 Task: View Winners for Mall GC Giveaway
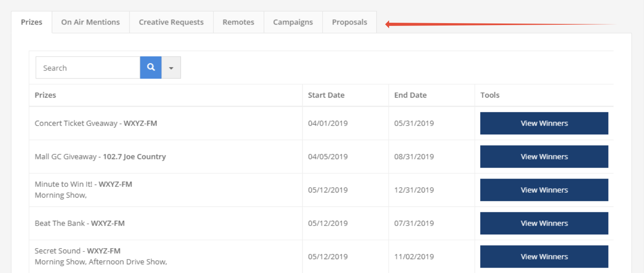[544, 157]
